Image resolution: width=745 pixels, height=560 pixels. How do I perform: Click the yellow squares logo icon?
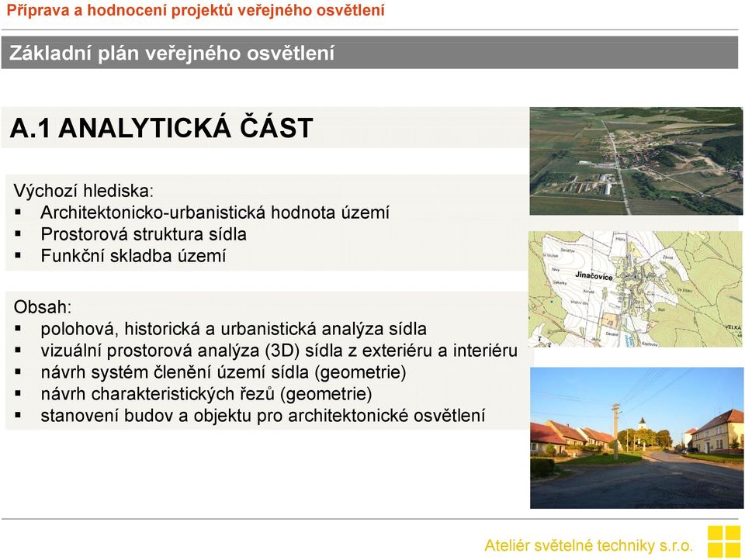tap(723, 541)
